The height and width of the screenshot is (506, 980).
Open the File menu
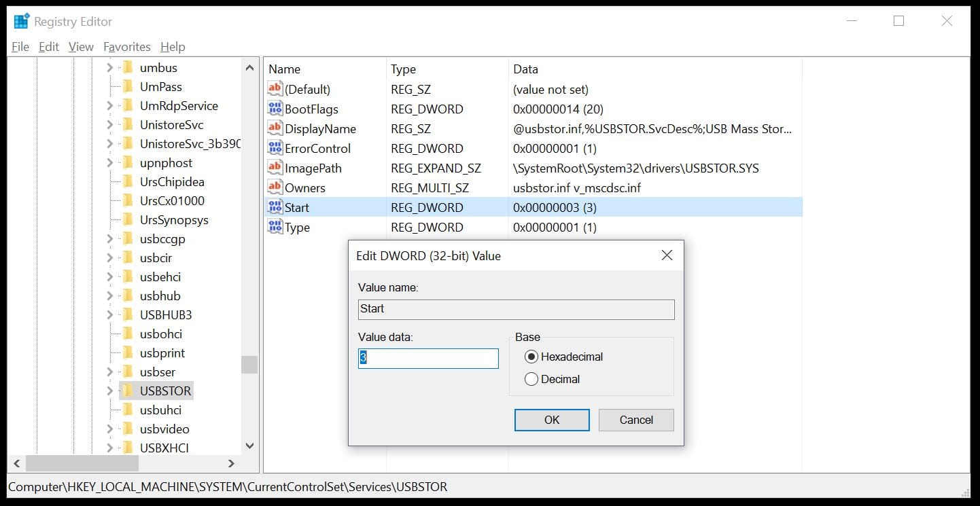pyautogui.click(x=20, y=46)
